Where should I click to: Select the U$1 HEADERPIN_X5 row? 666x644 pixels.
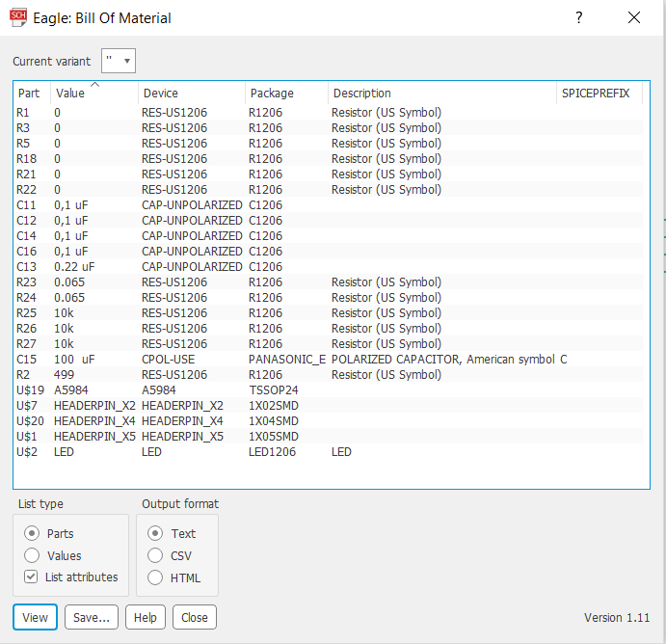[x=329, y=437]
